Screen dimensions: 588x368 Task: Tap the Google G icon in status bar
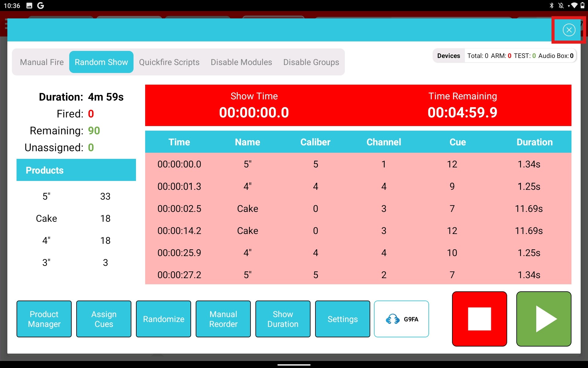point(40,6)
